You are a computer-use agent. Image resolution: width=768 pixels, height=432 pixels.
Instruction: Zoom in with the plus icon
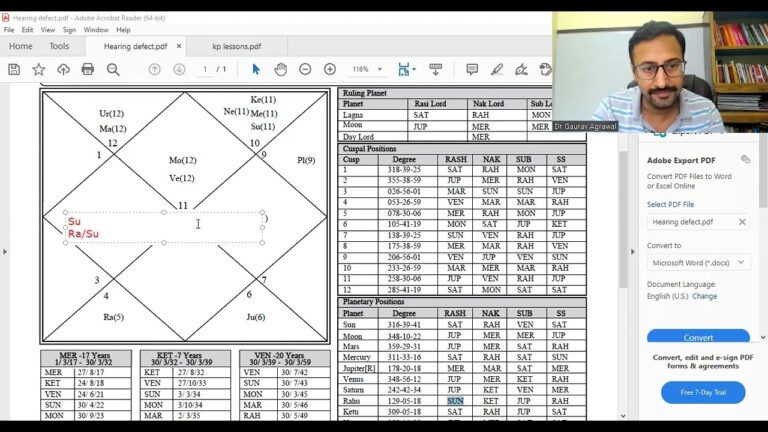click(330, 70)
